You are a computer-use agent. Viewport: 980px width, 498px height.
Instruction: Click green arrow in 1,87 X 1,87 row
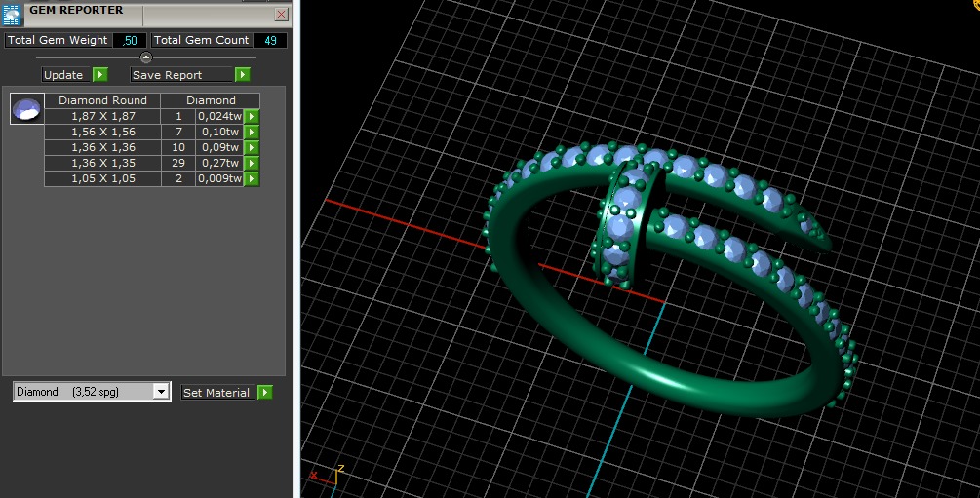[x=252, y=116]
